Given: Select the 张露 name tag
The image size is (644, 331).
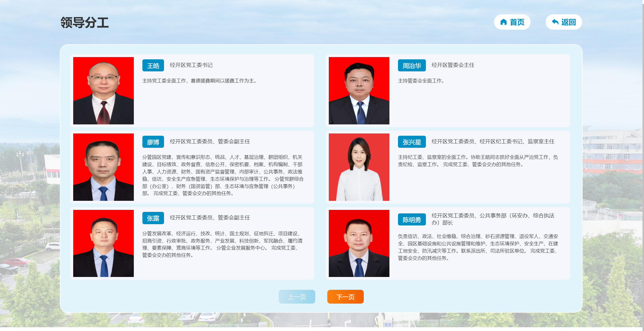Looking at the screenshot, I should tap(153, 218).
